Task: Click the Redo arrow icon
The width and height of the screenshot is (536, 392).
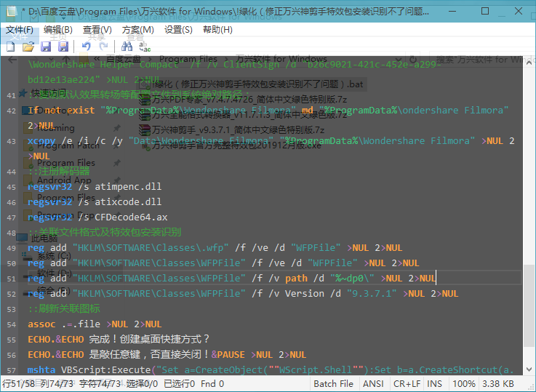Action: [103, 47]
